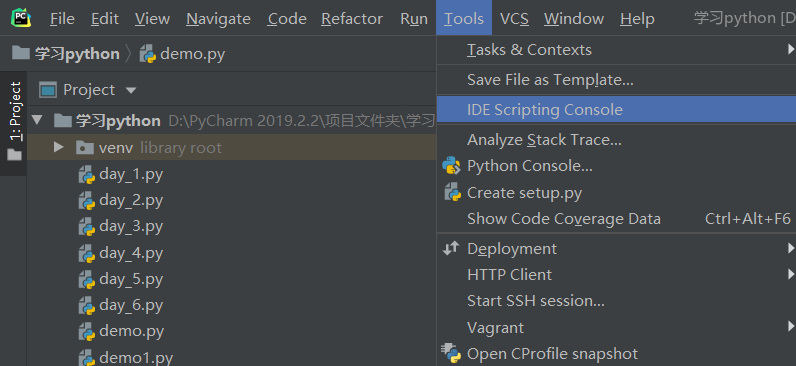Open the VCS menu
This screenshot has width=796, height=366.
(x=514, y=19)
